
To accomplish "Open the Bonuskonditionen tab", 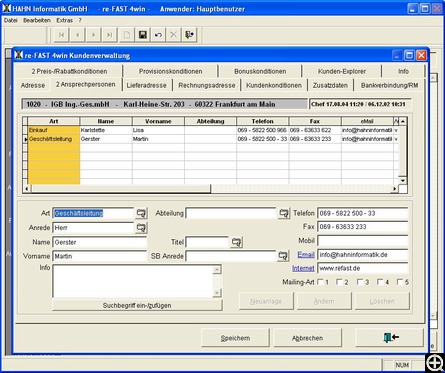I will coord(260,71).
